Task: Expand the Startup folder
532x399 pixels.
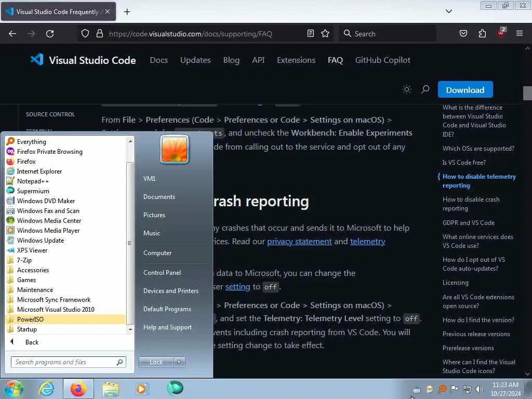Action: pyautogui.click(x=27, y=329)
